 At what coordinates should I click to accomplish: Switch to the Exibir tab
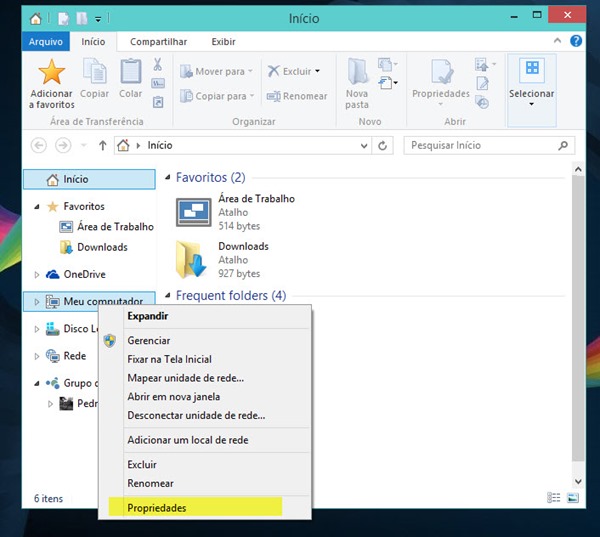223,41
